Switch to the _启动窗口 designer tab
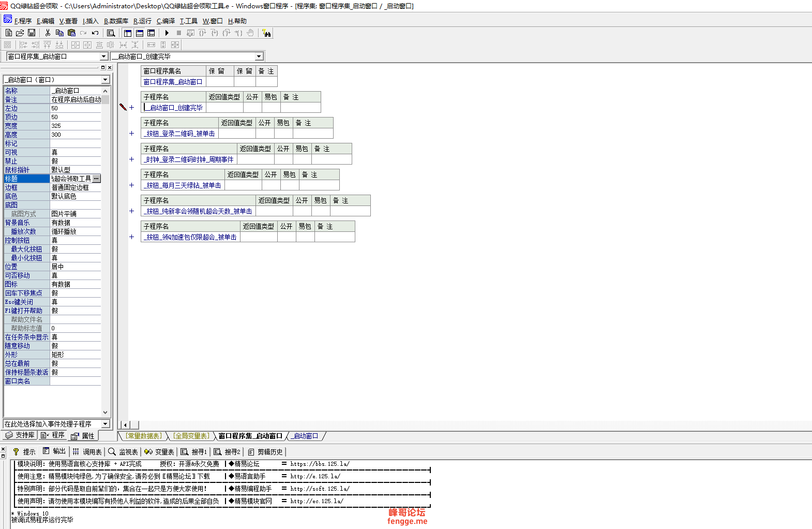Viewport: 812px width, 529px height. [x=305, y=436]
